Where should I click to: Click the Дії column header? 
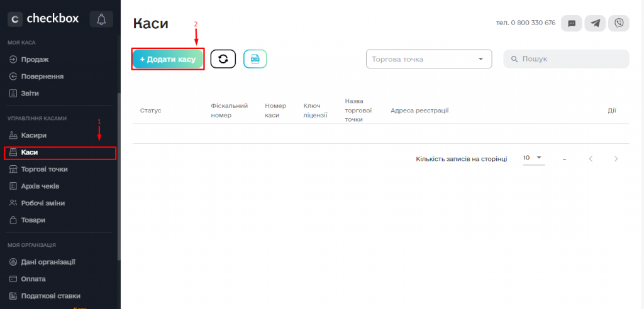612,111
